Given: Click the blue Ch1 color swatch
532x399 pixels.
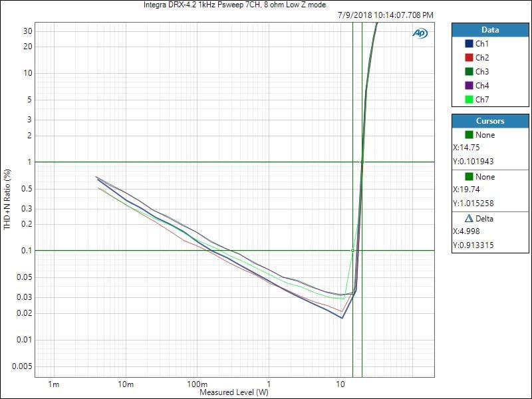Looking at the screenshot, I should (469, 43).
